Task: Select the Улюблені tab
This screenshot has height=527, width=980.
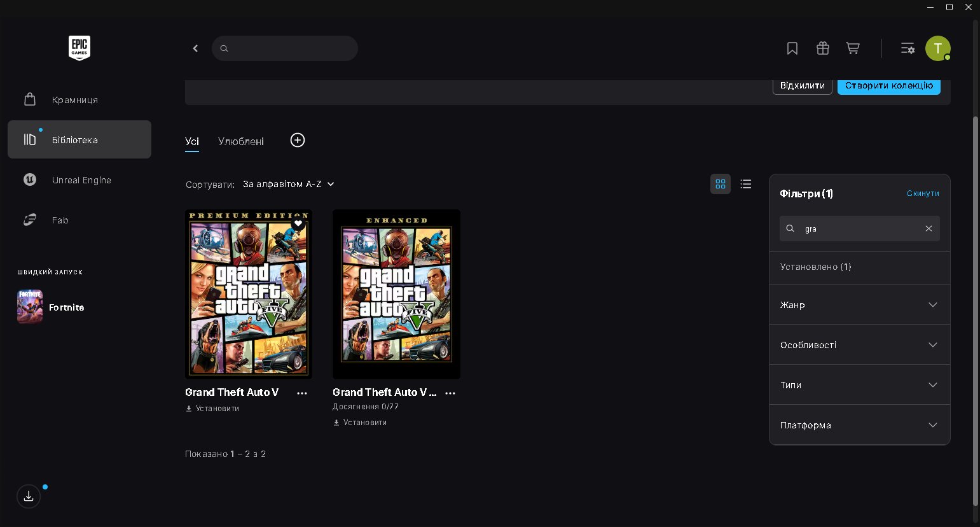Action: (x=241, y=141)
